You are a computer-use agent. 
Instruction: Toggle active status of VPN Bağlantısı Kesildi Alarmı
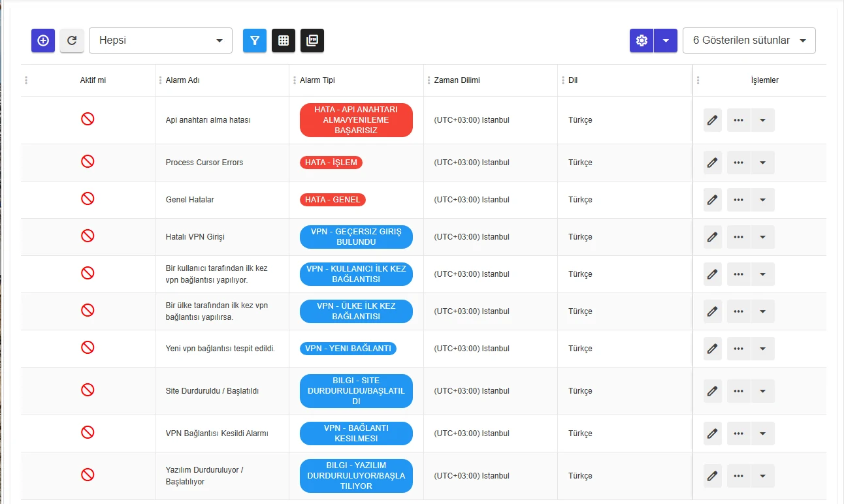coord(88,432)
